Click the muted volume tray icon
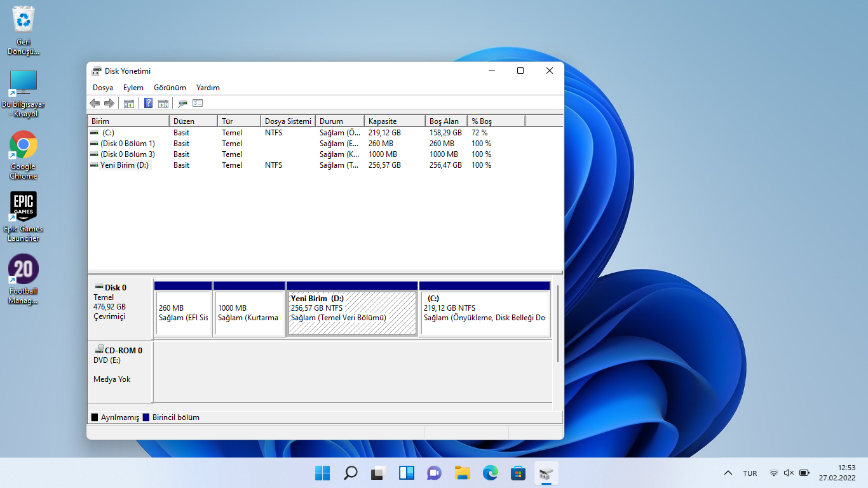Image resolution: width=868 pixels, height=488 pixels. (x=789, y=473)
